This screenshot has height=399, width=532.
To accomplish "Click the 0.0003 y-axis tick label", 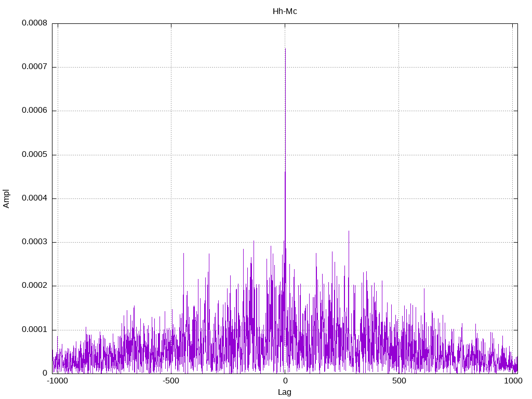I will 34,242.
